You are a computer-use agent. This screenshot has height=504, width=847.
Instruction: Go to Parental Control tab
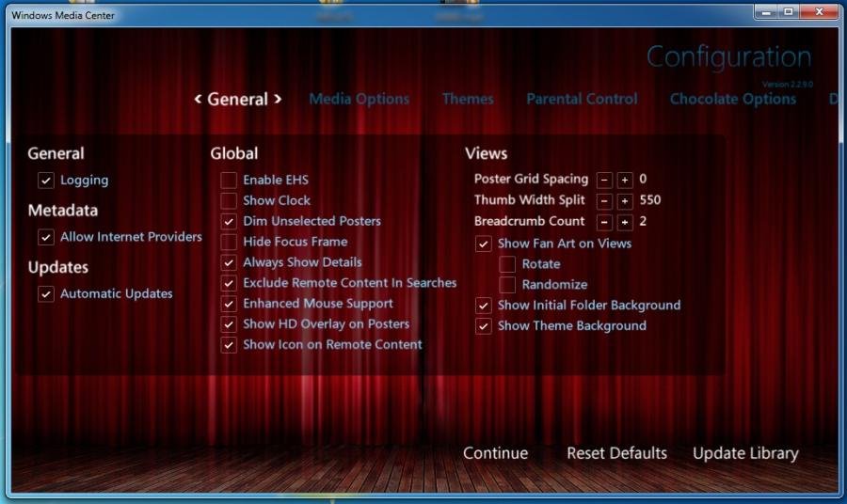coord(582,99)
